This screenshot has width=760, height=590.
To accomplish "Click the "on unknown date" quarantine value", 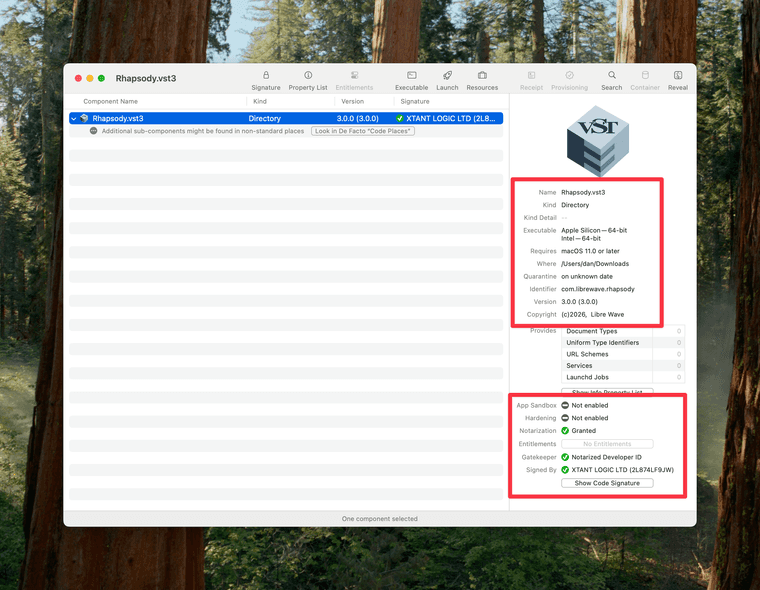I will pos(586,276).
